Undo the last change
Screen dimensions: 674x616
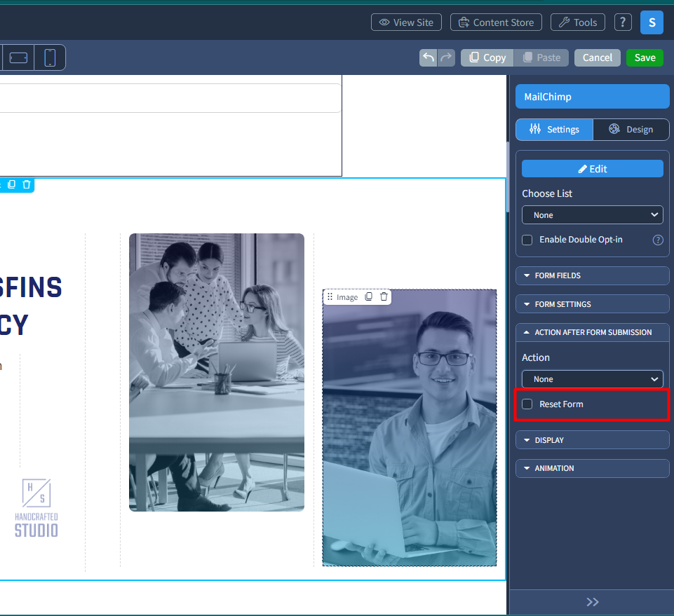pos(428,57)
